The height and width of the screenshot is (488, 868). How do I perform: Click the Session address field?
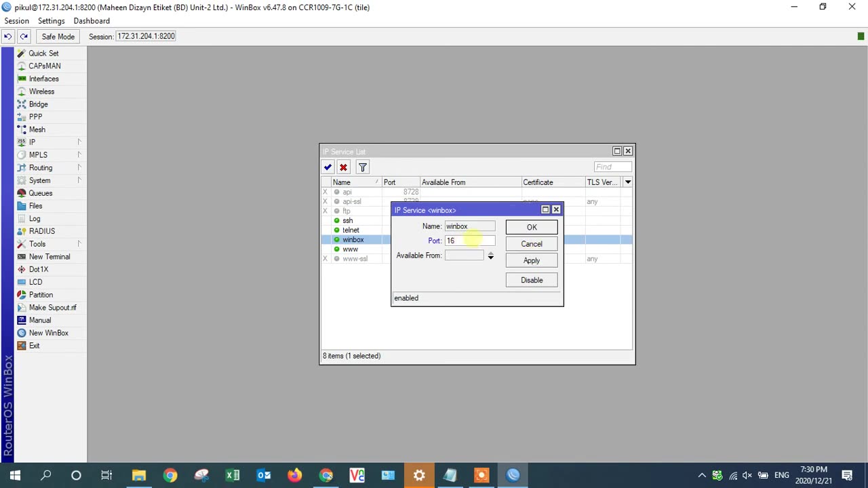click(x=146, y=36)
